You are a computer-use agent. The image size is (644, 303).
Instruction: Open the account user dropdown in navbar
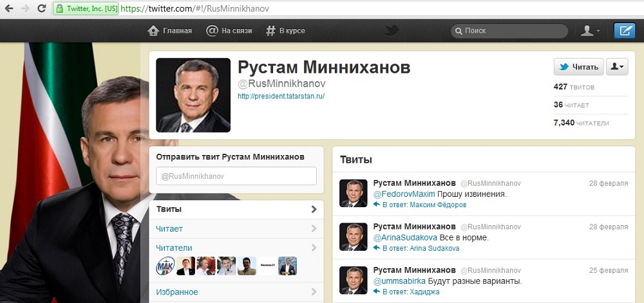click(x=591, y=31)
